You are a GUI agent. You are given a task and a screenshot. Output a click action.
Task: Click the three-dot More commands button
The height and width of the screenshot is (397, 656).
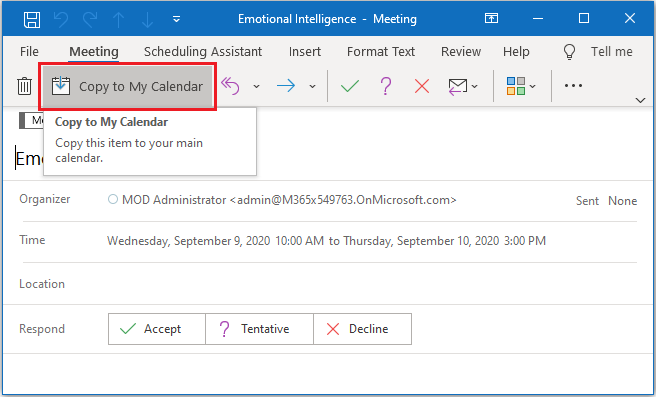[x=573, y=85]
